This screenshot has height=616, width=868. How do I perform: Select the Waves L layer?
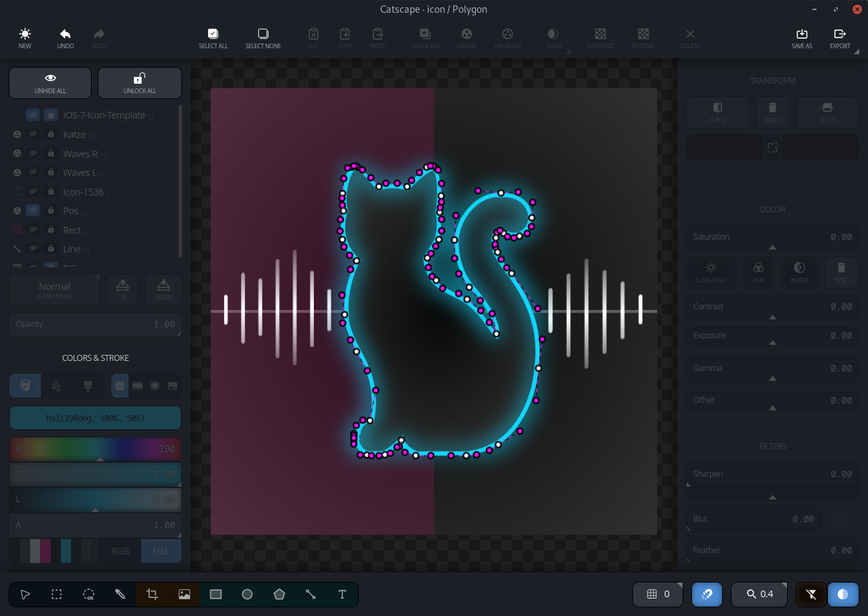point(80,173)
